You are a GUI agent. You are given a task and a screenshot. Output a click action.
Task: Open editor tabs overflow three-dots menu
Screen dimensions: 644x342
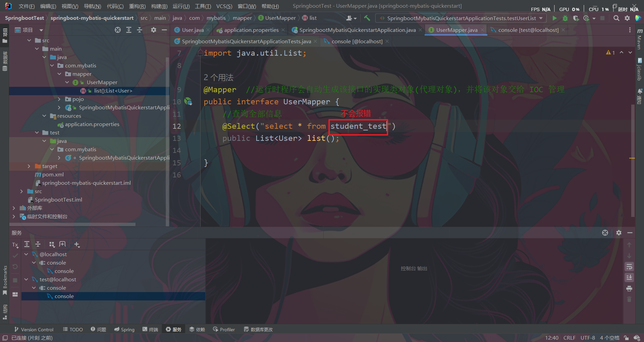pyautogui.click(x=630, y=30)
